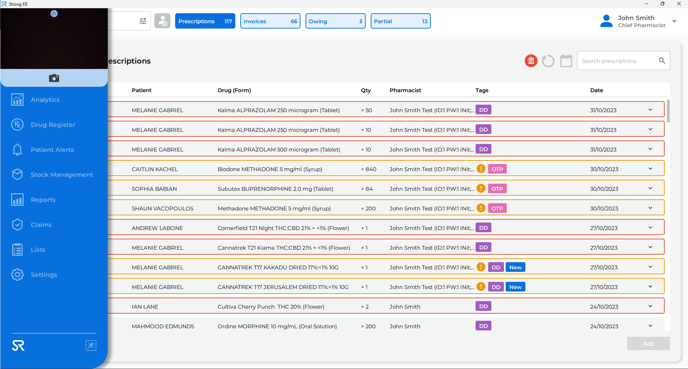Click the camera icon under the preview
Image resolution: width=688 pixels, height=369 pixels.
(x=54, y=78)
